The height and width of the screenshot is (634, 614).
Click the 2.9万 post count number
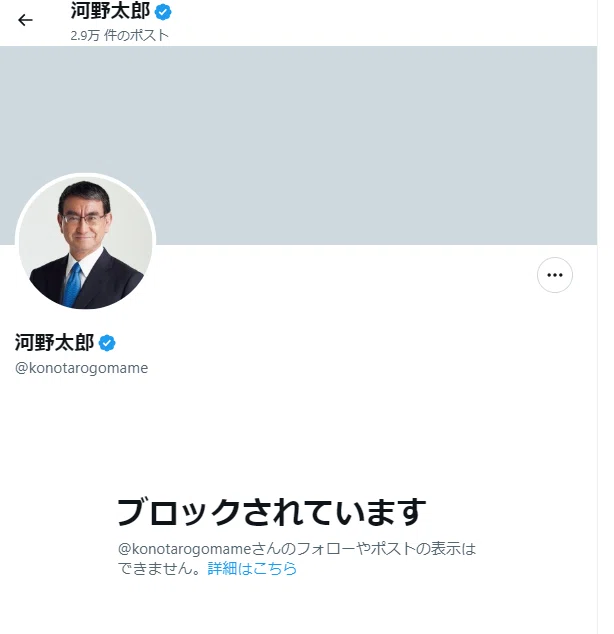(84, 36)
